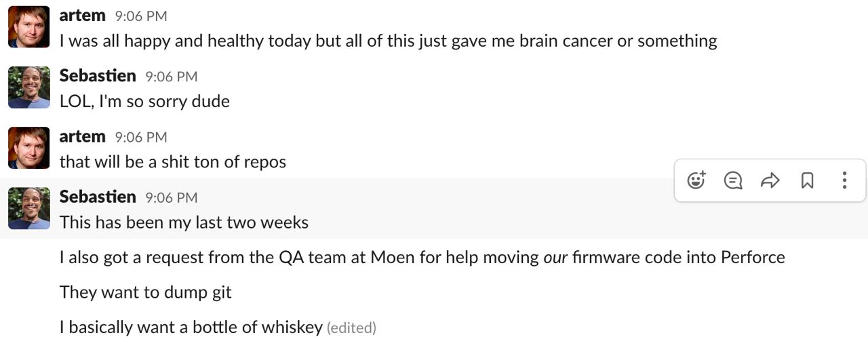The width and height of the screenshot is (868, 354).
Task: Open Sebastien's avatar on last two weeks message
Action: (29, 208)
